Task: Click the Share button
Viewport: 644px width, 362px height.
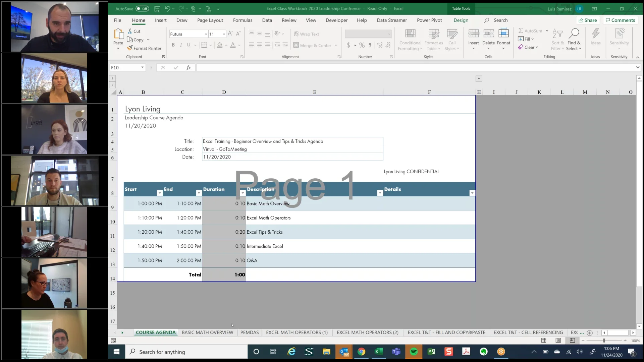Action: click(x=588, y=20)
